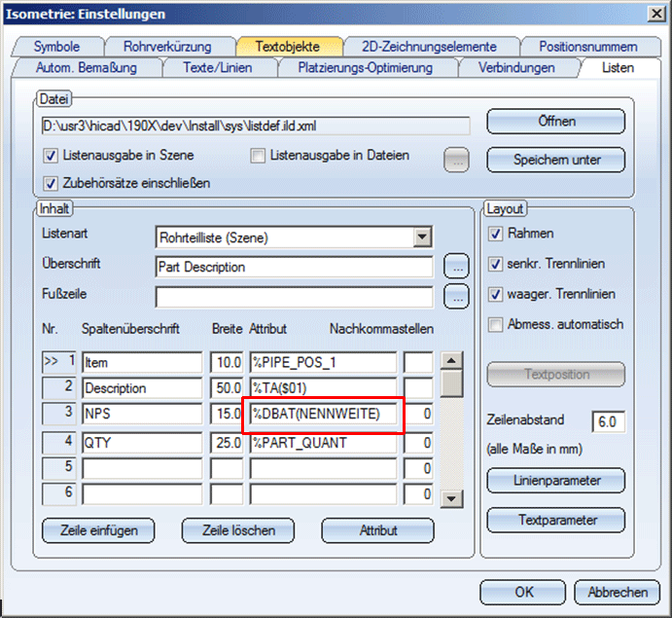The width and height of the screenshot is (672, 618).
Task: Select row 5 number selector
Action: click(x=59, y=468)
